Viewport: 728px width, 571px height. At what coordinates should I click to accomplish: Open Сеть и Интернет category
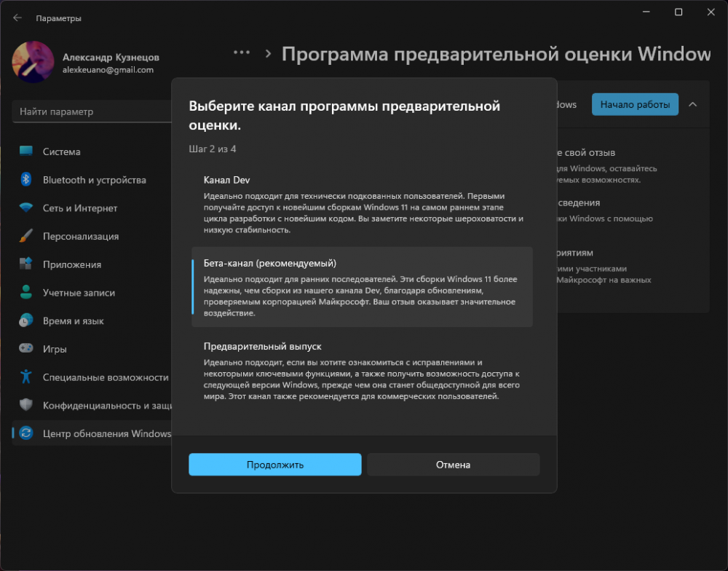(92, 208)
